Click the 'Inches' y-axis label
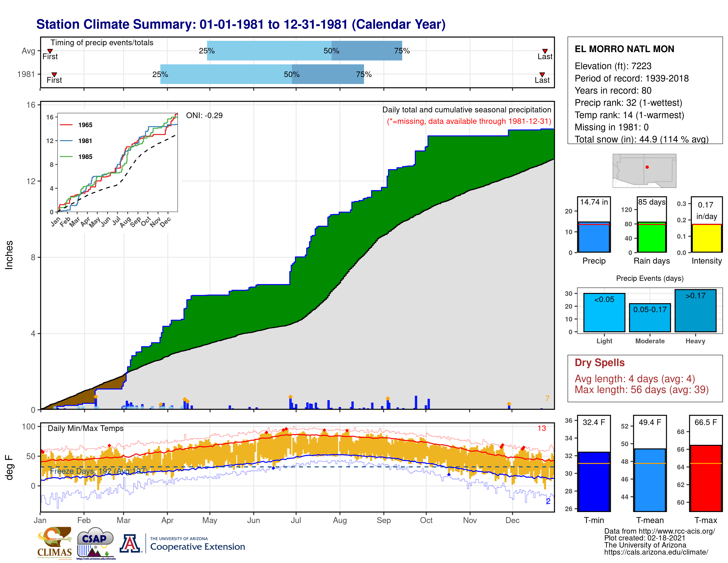Screen dimensions: 728x563 9,255
